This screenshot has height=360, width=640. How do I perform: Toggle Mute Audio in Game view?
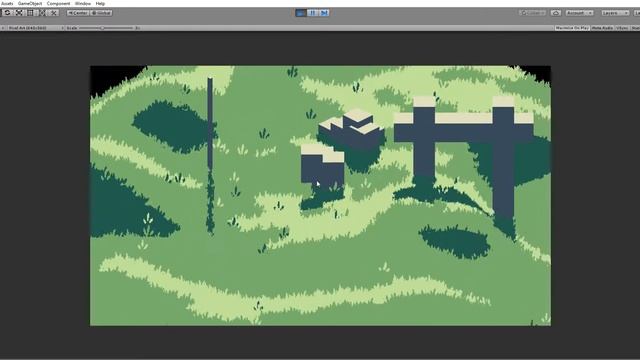(x=602, y=28)
